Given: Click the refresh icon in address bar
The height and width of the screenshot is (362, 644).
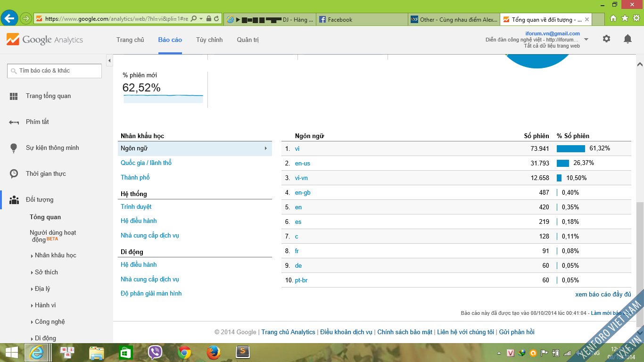Looking at the screenshot, I should coord(216,19).
